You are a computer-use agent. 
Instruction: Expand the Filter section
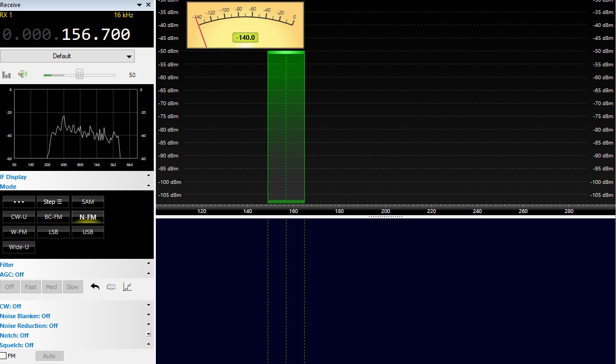point(7,265)
